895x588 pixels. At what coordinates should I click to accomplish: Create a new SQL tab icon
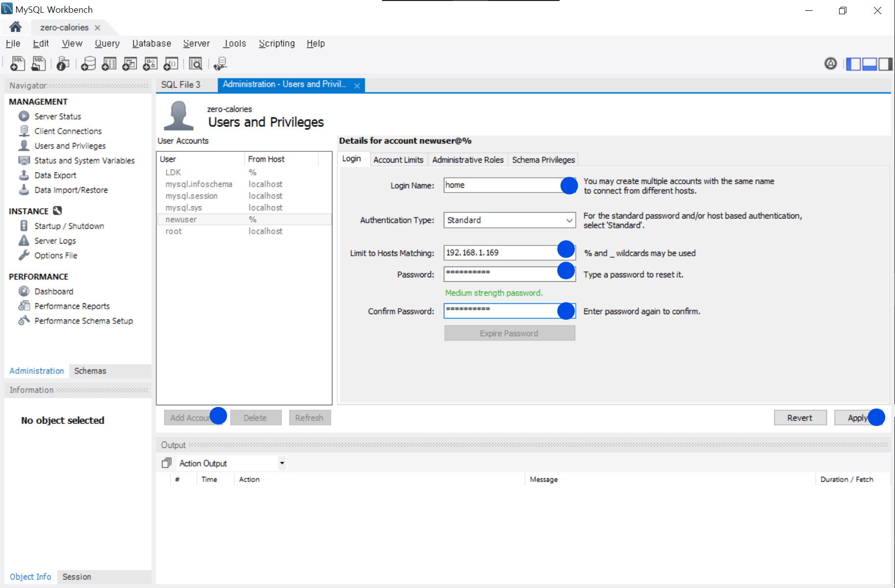(x=18, y=63)
